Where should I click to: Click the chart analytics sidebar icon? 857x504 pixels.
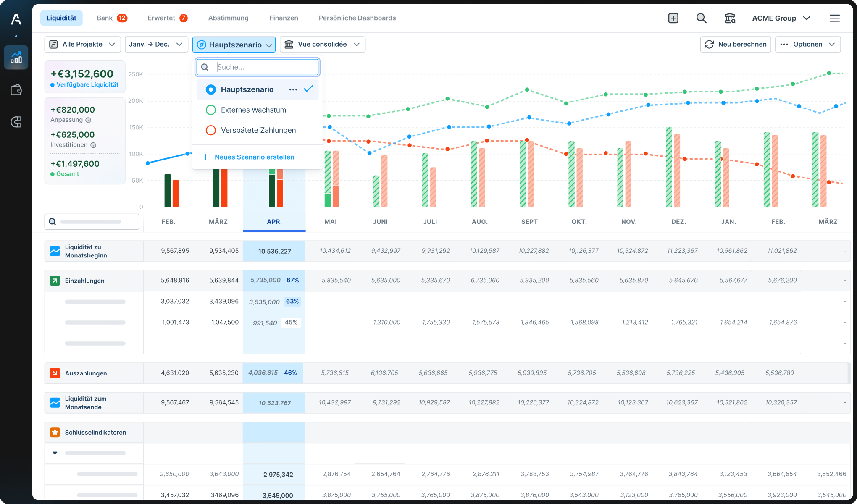click(16, 57)
